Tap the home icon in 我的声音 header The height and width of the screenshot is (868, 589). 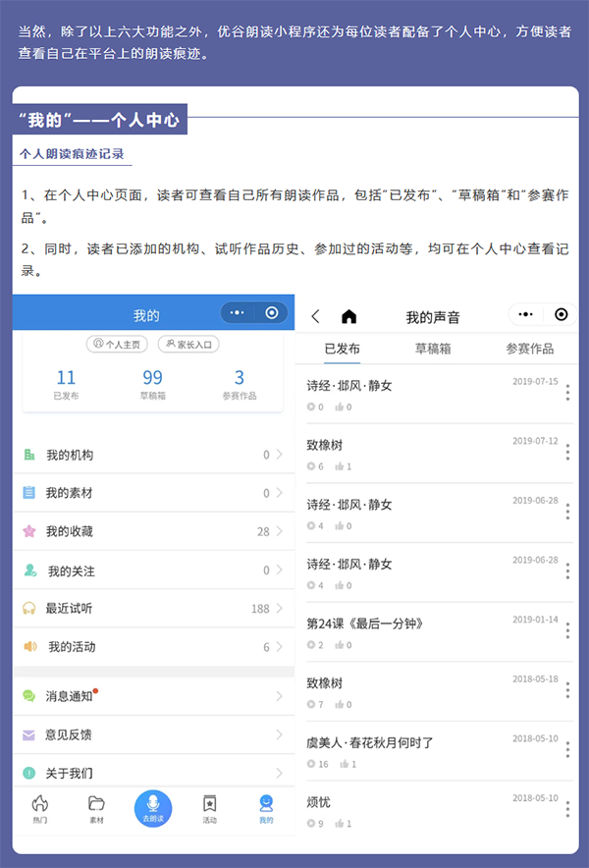348,316
